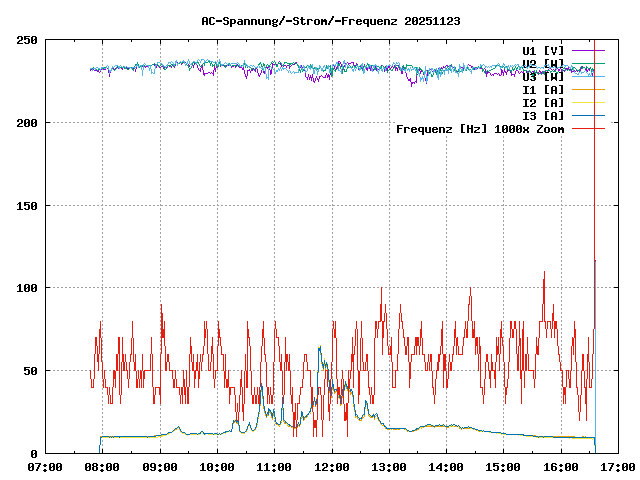Click the 14:00 x-axis tick label

pyautogui.click(x=445, y=467)
